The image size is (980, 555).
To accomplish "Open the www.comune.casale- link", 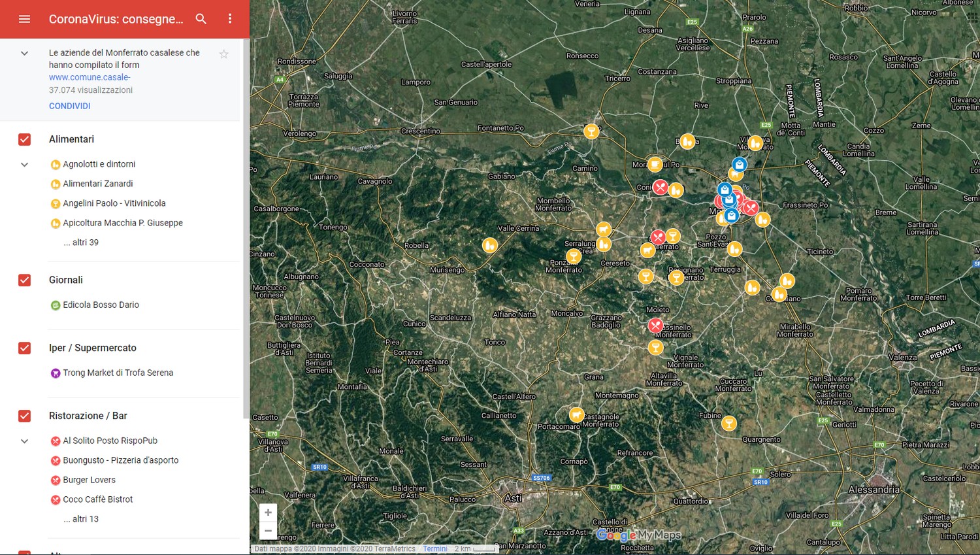I will point(90,77).
